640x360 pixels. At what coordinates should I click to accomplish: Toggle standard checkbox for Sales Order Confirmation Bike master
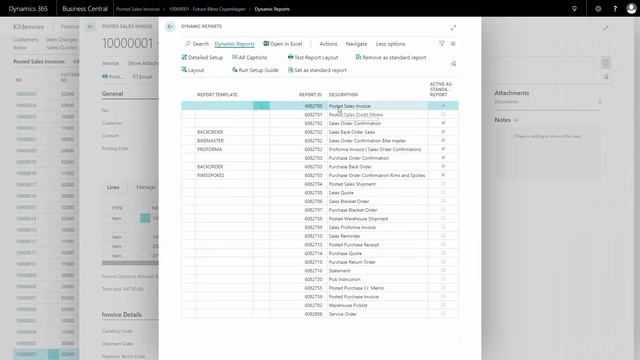point(443,140)
